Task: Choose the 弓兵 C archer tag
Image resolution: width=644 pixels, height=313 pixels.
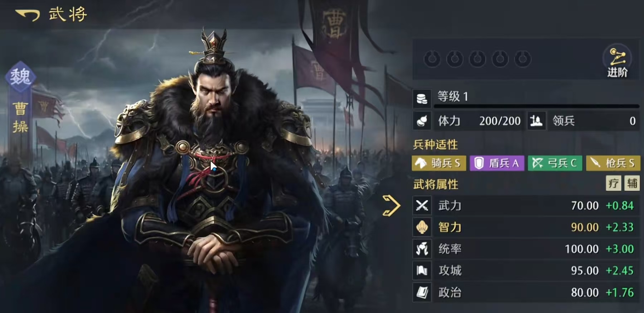Action: coord(555,163)
